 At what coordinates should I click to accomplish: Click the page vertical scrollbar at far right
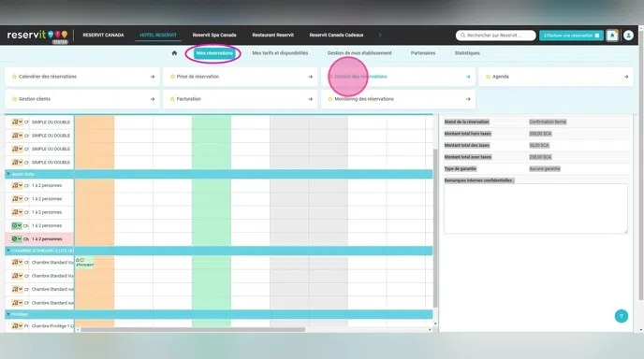[640, 165]
